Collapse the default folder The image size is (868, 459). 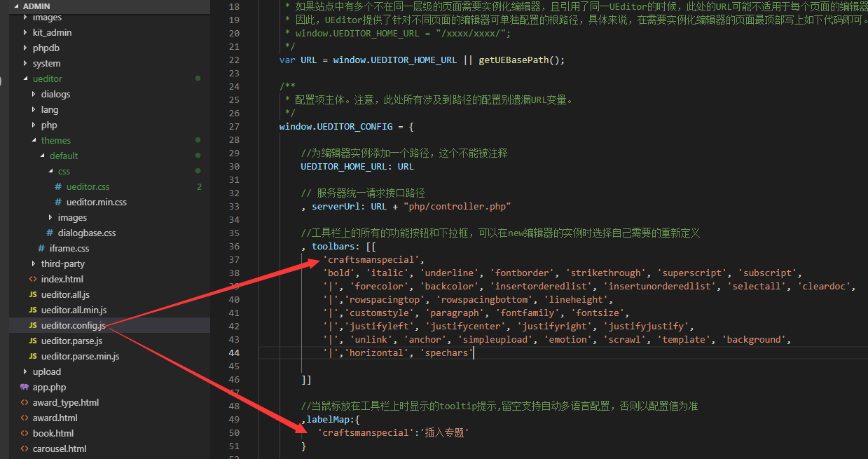(41, 156)
